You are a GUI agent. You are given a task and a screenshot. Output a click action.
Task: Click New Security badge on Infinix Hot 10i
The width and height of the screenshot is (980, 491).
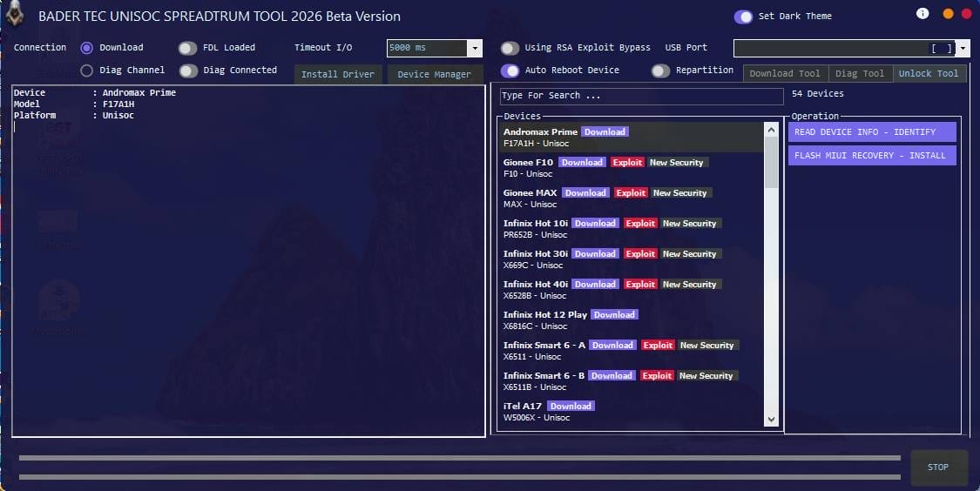coord(689,223)
